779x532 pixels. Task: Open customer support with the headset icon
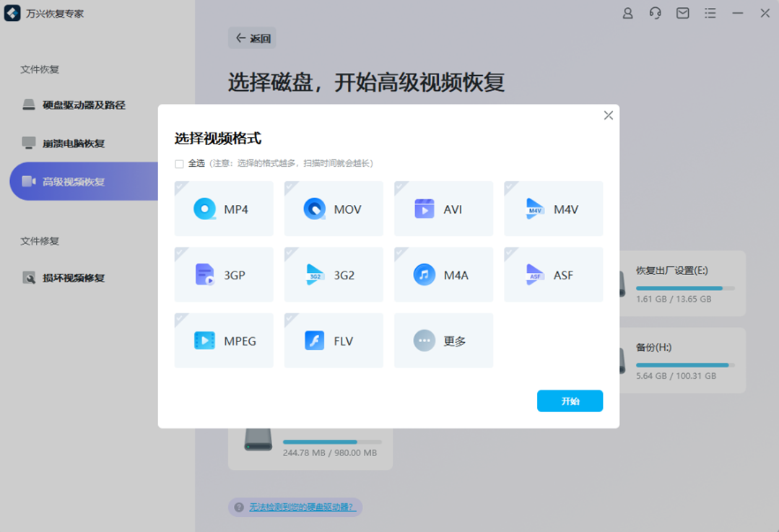point(655,13)
